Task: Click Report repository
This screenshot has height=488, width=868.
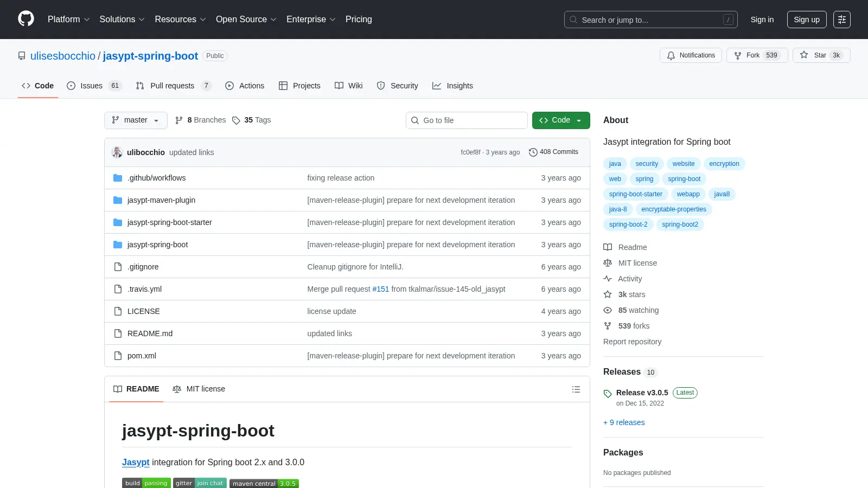Action: (x=632, y=342)
